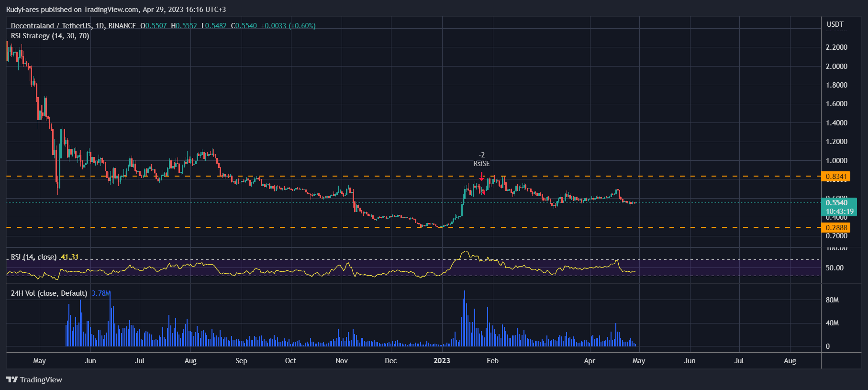The height and width of the screenshot is (390, 868).
Task: Click the 1.0000 level on the price scale
Action: [836, 161]
